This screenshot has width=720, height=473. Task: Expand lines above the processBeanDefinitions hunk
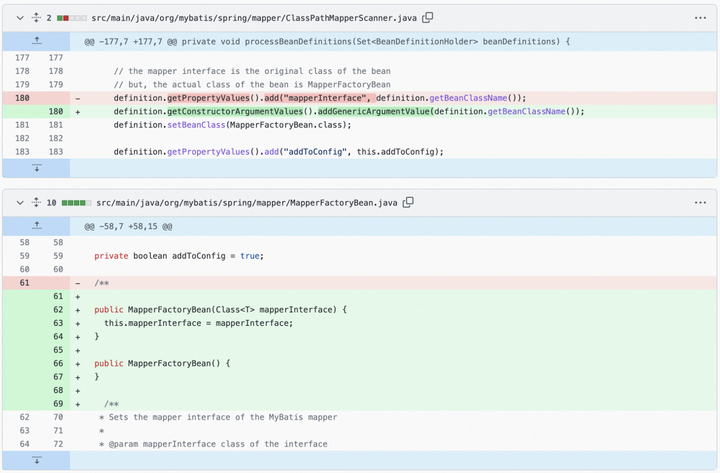[36, 41]
